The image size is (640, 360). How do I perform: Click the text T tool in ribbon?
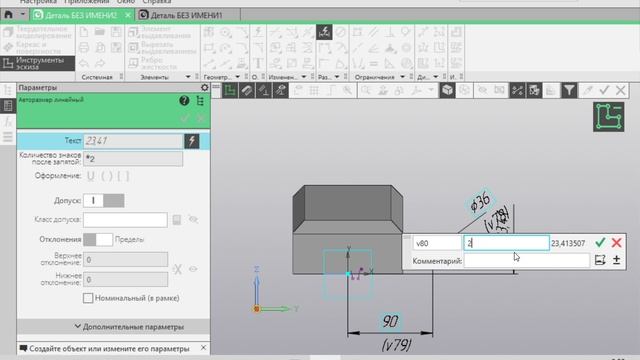click(x=258, y=63)
